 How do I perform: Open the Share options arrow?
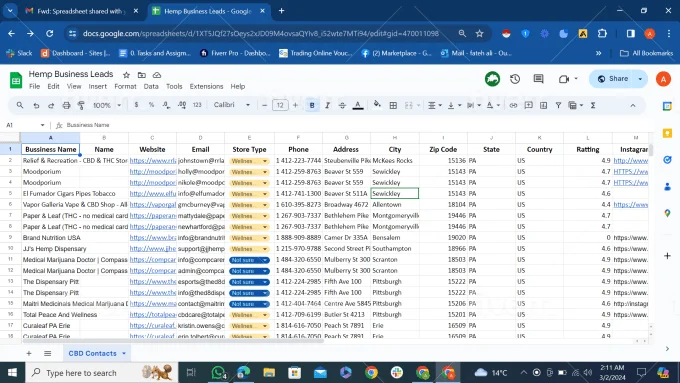coord(641,79)
